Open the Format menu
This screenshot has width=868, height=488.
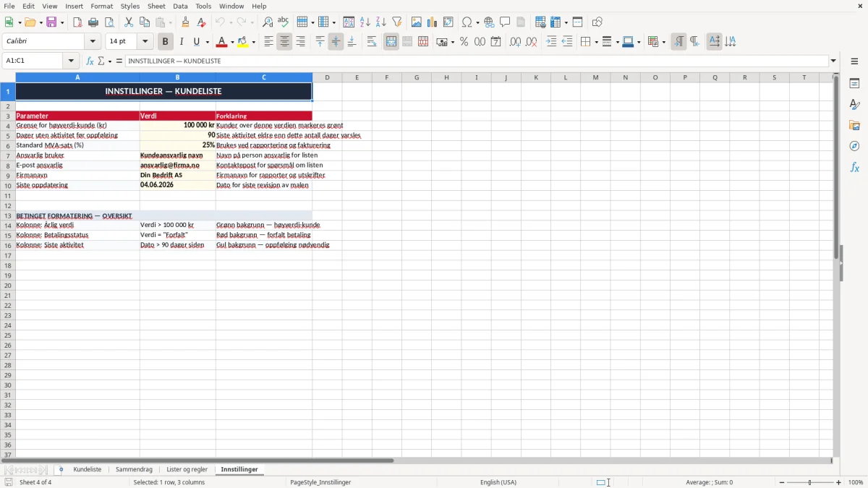pos(102,6)
